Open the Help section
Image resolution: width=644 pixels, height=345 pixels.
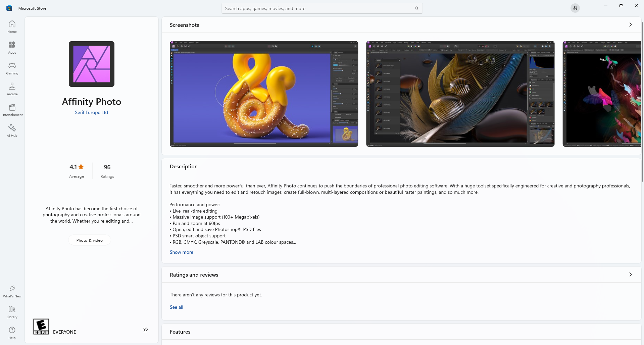click(12, 332)
